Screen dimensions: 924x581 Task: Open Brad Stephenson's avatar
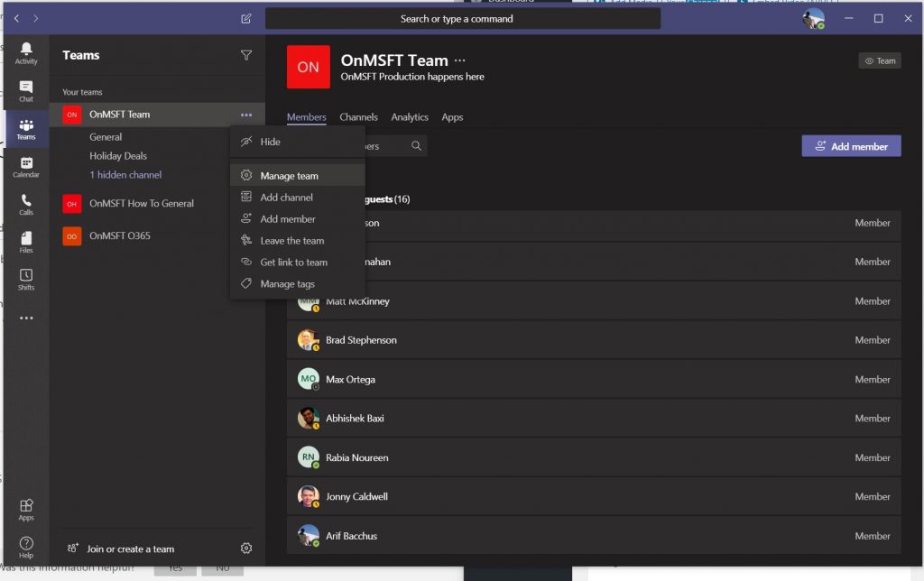point(309,340)
